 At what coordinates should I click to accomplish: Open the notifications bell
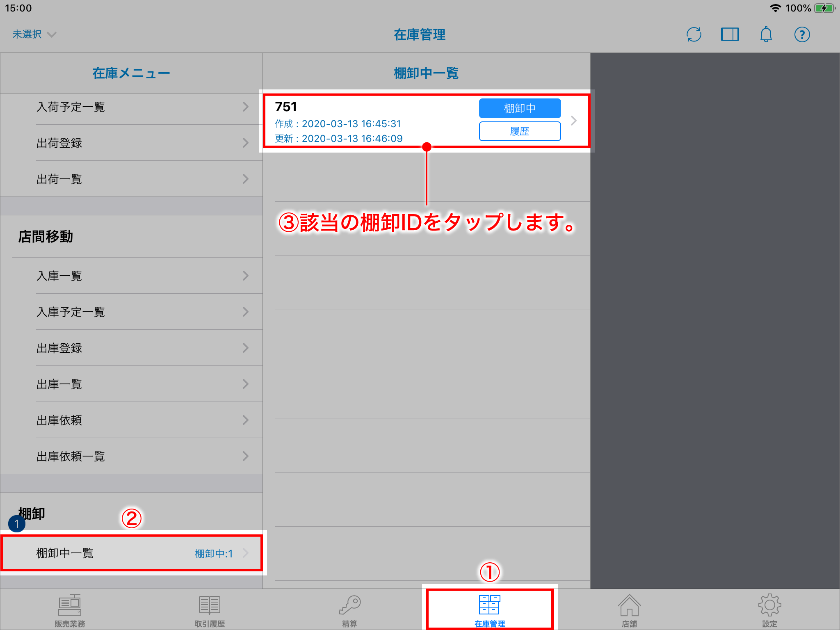click(766, 34)
